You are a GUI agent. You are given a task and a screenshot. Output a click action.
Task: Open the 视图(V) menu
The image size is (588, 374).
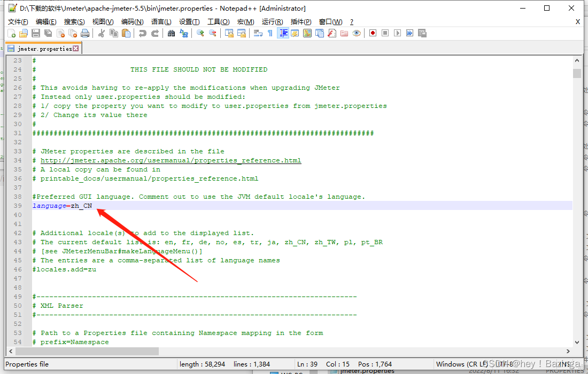(x=103, y=22)
